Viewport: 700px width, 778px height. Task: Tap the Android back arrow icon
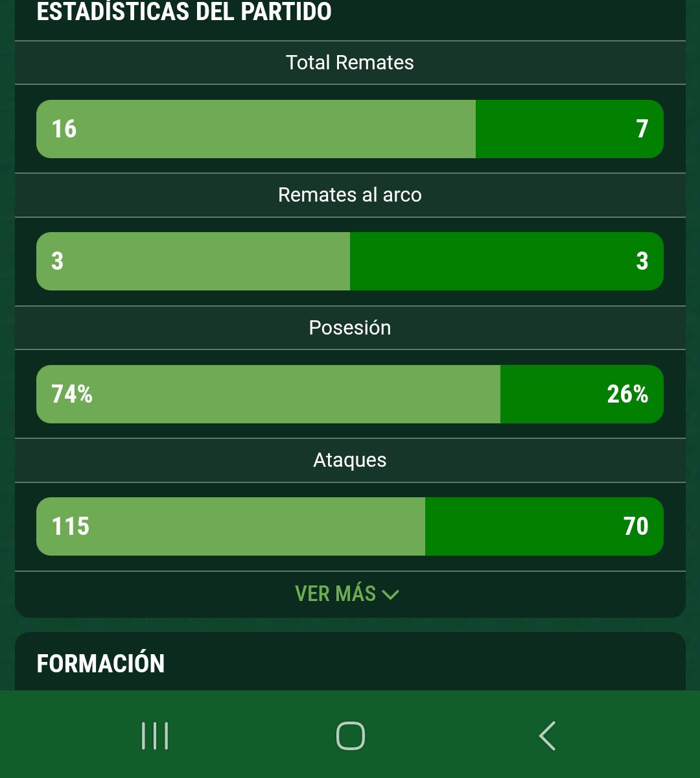click(x=547, y=736)
